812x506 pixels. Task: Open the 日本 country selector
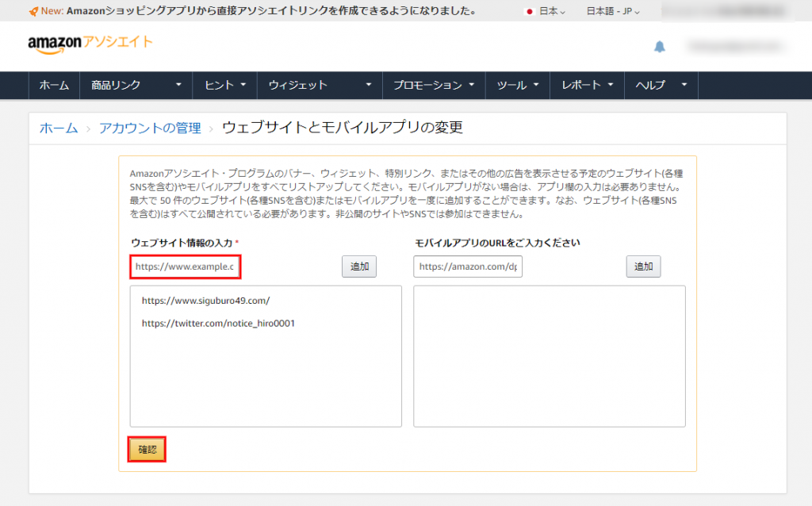point(546,11)
